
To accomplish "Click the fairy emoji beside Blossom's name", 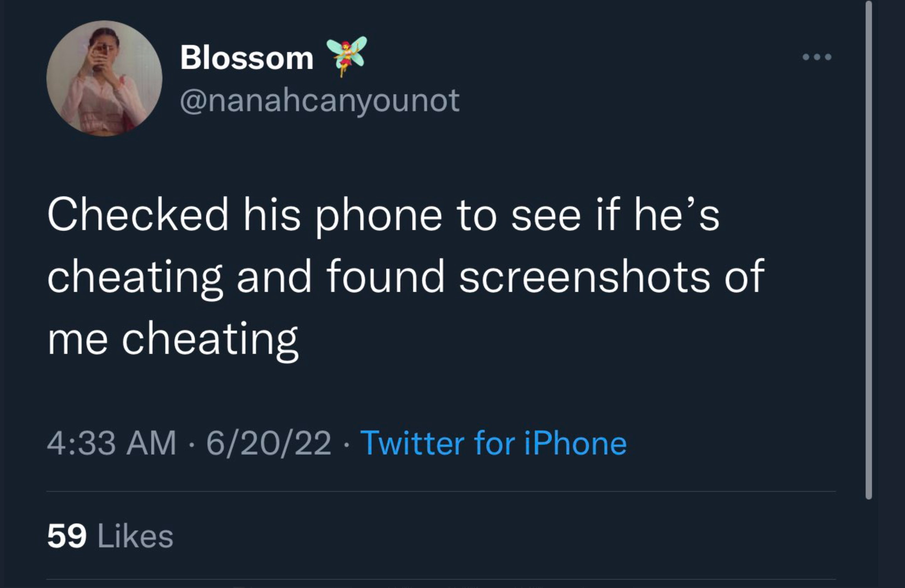I will click(x=347, y=56).
